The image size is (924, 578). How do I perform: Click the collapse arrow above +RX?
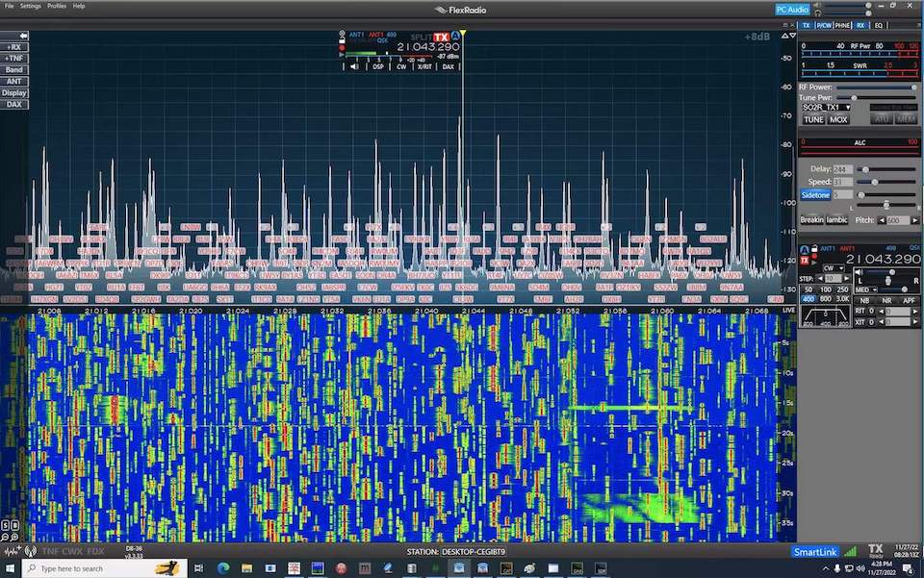(22, 36)
